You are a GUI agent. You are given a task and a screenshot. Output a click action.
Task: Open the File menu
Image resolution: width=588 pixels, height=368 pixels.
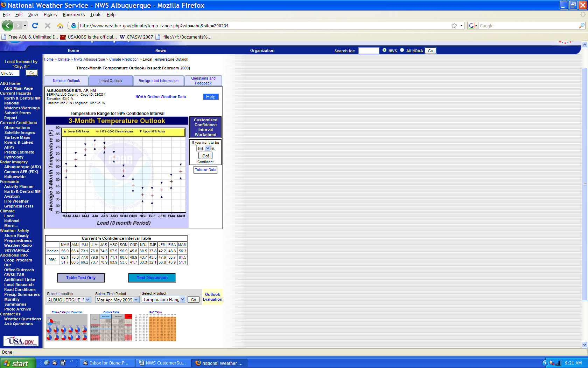pyautogui.click(x=6, y=14)
